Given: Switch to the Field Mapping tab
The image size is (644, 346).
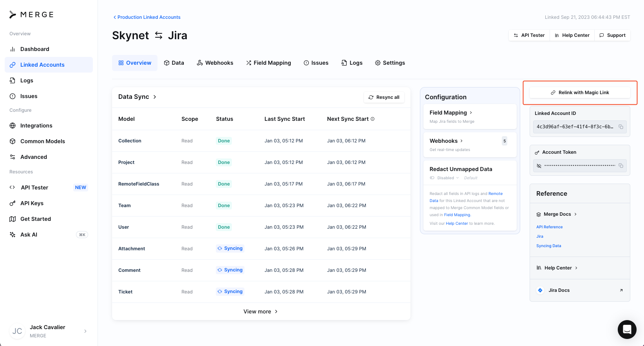Looking at the screenshot, I should (x=268, y=63).
